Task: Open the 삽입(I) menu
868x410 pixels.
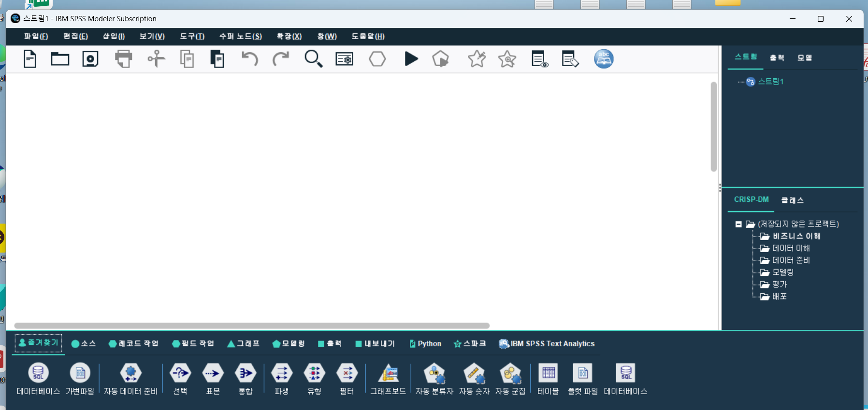Action: coord(114,36)
